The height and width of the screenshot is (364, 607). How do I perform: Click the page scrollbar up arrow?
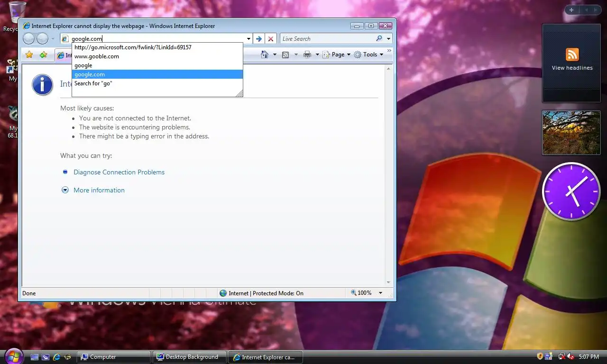coord(389,69)
